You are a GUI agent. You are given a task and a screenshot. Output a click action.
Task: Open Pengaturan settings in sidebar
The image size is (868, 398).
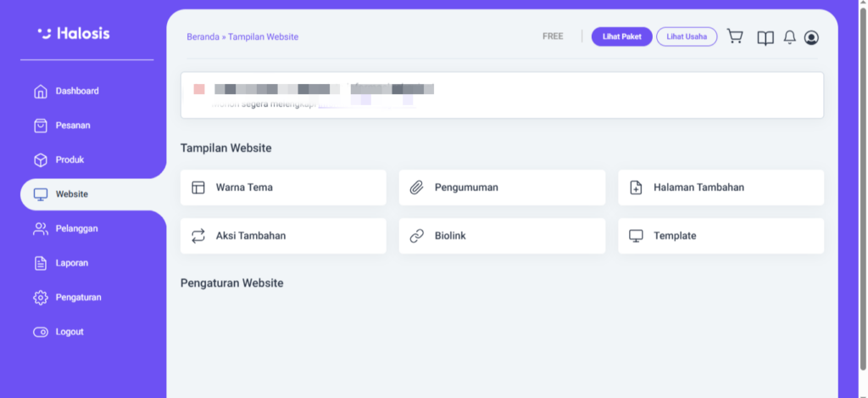[x=78, y=297]
